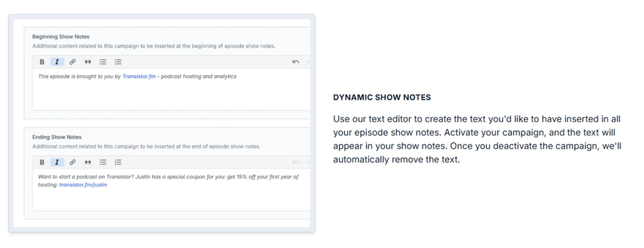Open the transistor.fm/justin coupon link
This screenshot has height=248, width=644.
point(84,185)
